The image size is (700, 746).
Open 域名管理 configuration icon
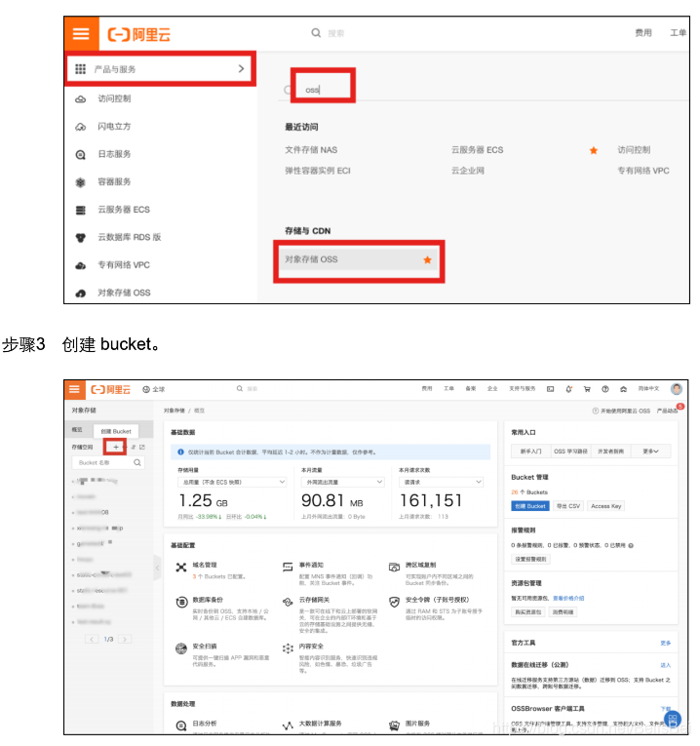tap(181, 568)
